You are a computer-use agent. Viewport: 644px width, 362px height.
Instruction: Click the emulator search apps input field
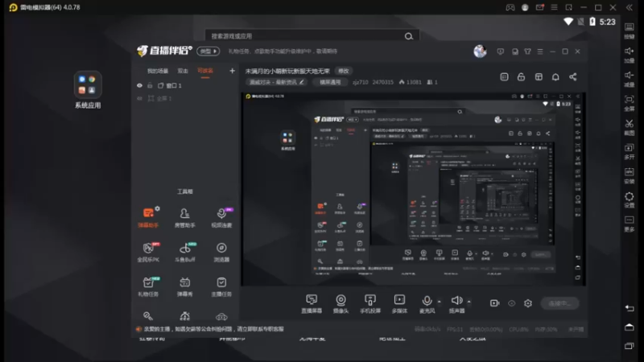click(x=312, y=36)
